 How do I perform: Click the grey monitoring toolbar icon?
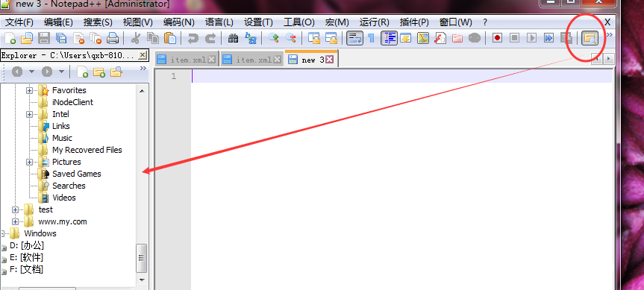(x=475, y=38)
